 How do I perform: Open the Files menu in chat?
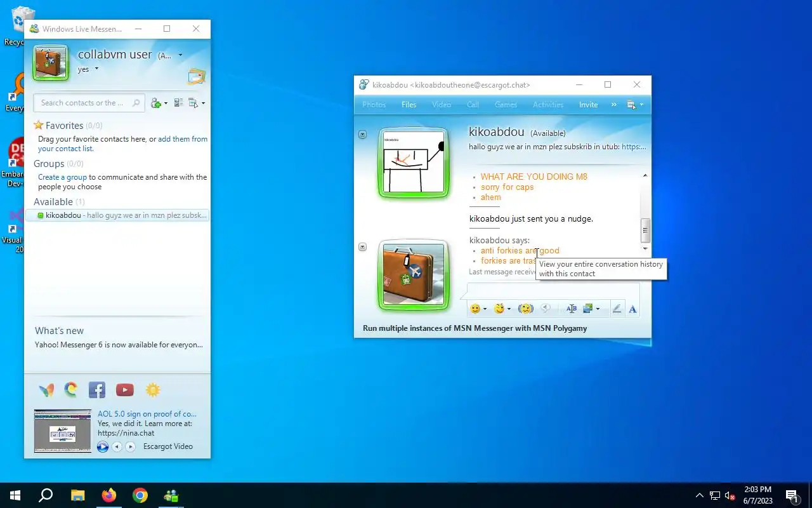pos(409,105)
